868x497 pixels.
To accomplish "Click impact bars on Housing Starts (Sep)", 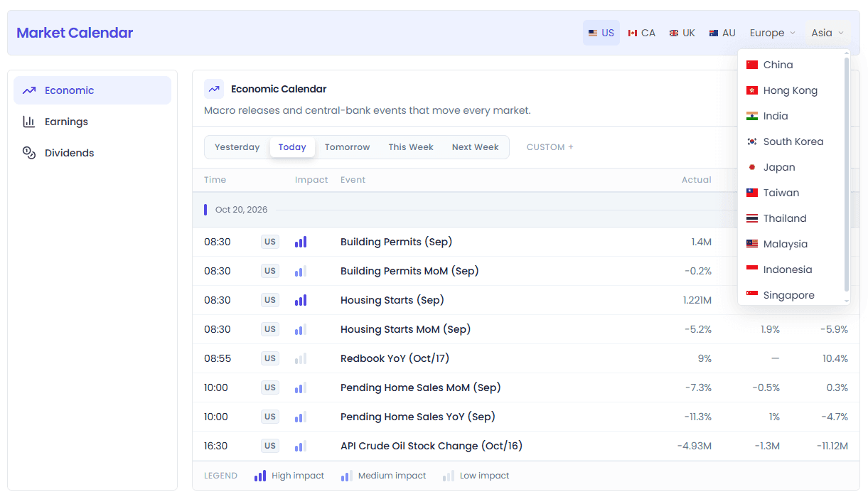I will (301, 300).
